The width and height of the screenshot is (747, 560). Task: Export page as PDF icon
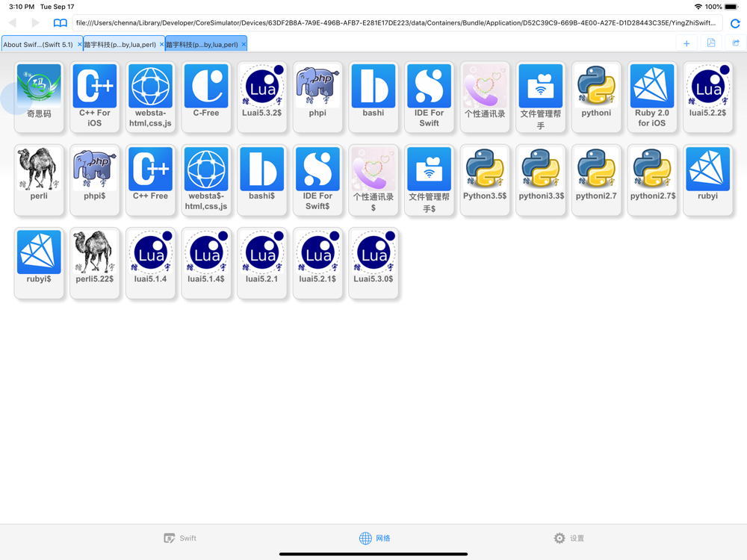coord(711,43)
